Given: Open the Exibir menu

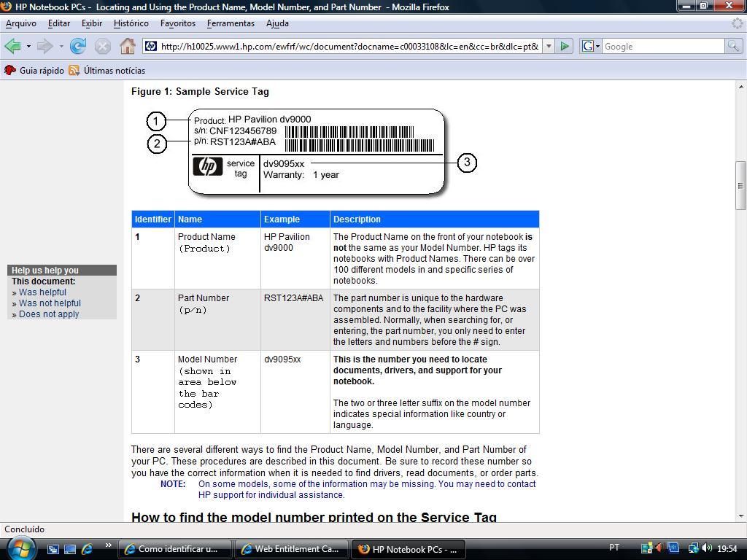Looking at the screenshot, I should click(x=92, y=23).
